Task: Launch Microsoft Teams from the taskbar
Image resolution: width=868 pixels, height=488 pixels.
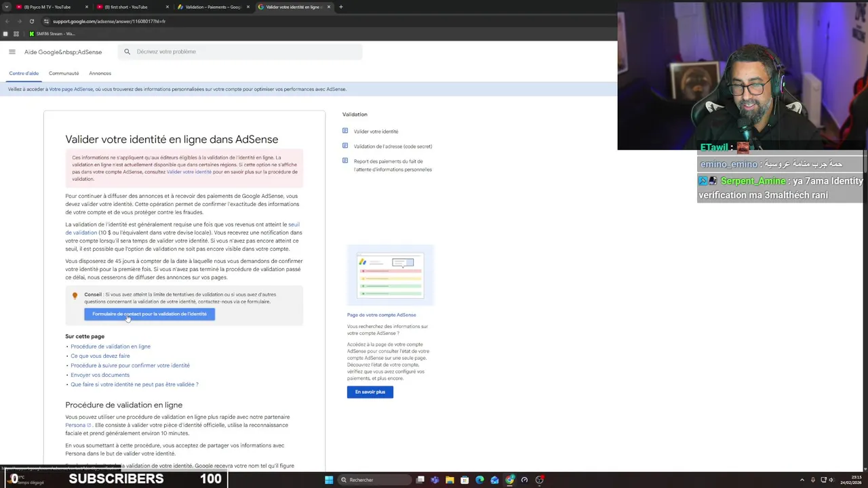Action: 435,480
